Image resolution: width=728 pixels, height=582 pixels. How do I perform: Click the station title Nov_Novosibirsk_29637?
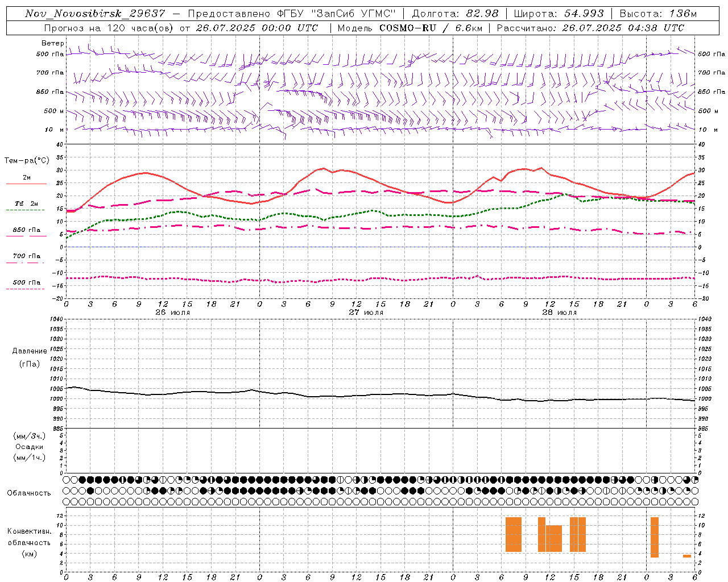coord(95,14)
